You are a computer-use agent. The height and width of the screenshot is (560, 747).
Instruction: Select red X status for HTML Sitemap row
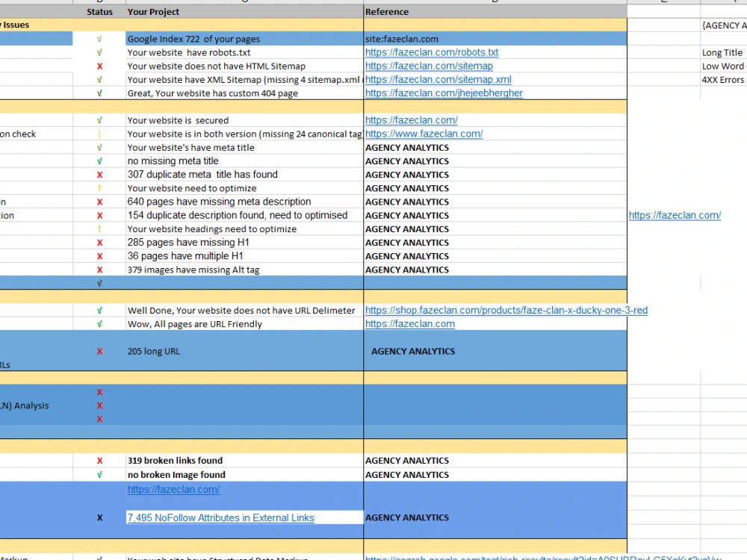click(99, 66)
